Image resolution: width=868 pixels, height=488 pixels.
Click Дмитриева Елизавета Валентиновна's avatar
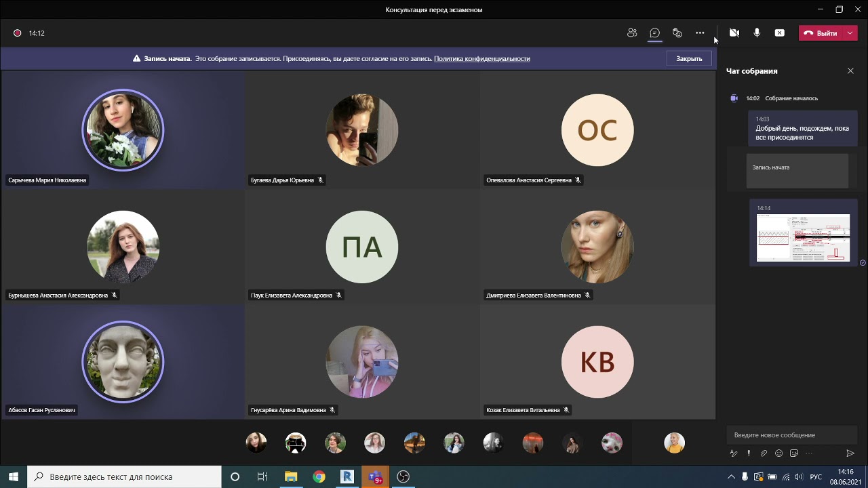pyautogui.click(x=597, y=246)
